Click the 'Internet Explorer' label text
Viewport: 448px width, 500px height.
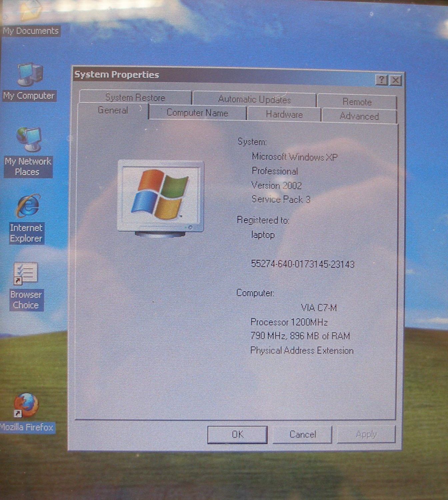tap(26, 233)
